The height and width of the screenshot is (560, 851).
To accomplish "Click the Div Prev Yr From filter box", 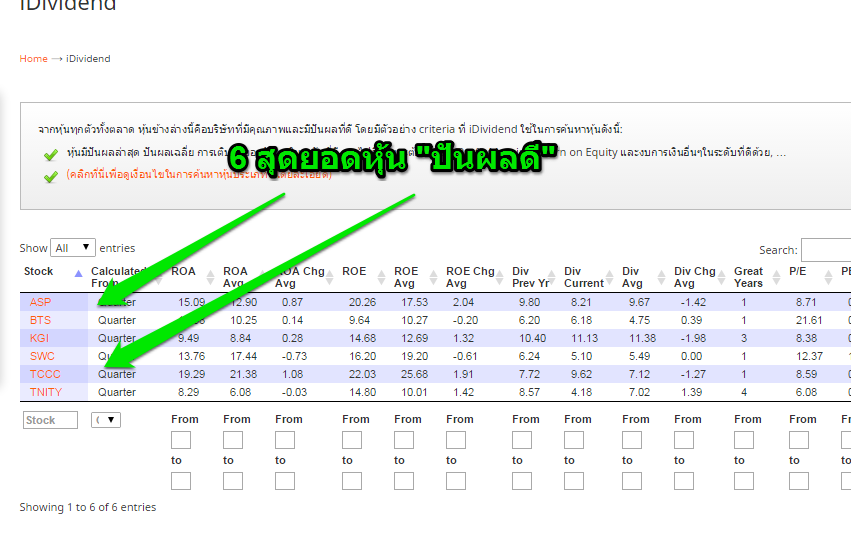I will [x=522, y=440].
